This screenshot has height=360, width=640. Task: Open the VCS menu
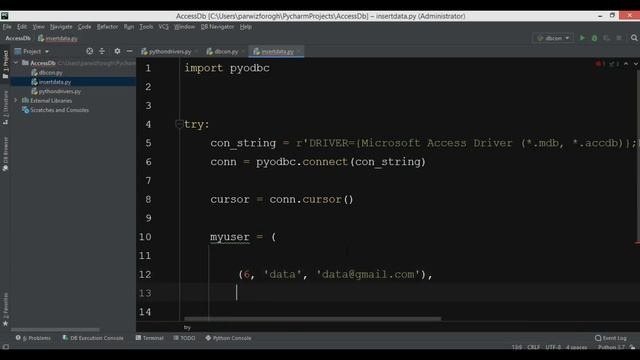[x=163, y=27]
